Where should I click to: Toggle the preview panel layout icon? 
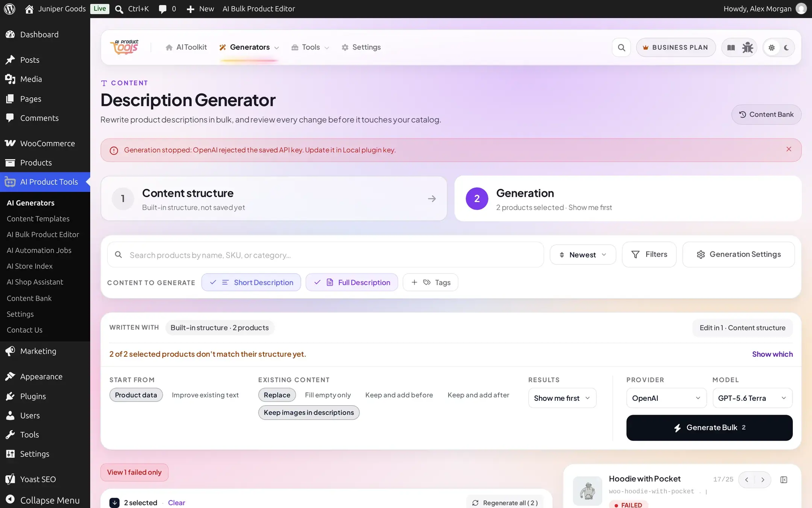point(784,479)
